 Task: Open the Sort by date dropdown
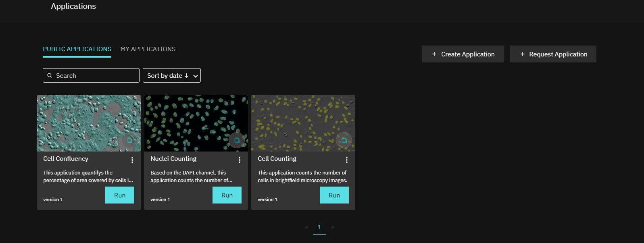pos(172,75)
